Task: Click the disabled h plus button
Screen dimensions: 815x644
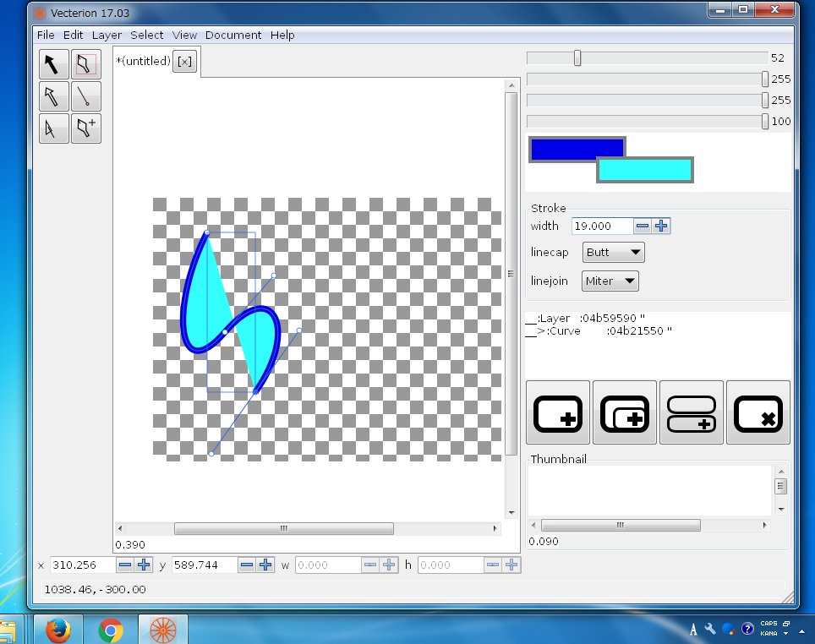Action: pyautogui.click(x=511, y=565)
